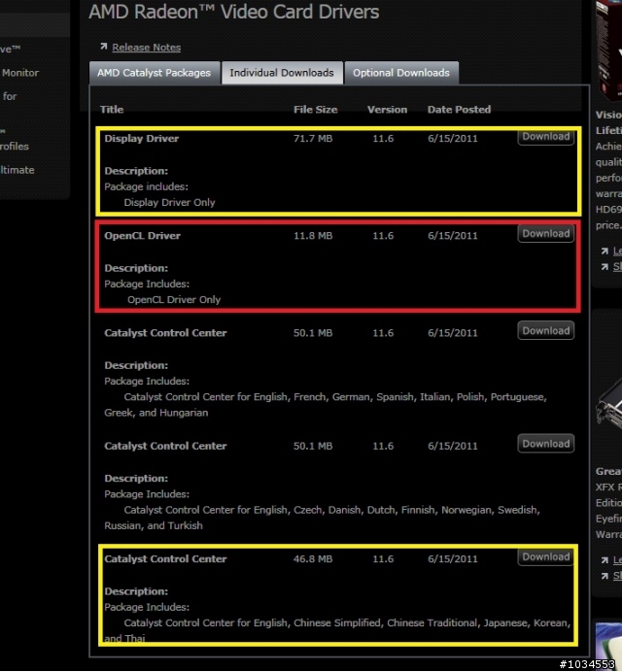Viewport: 622px width, 672px height.
Task: Click the 71.7 MB file size value
Action: (313, 139)
